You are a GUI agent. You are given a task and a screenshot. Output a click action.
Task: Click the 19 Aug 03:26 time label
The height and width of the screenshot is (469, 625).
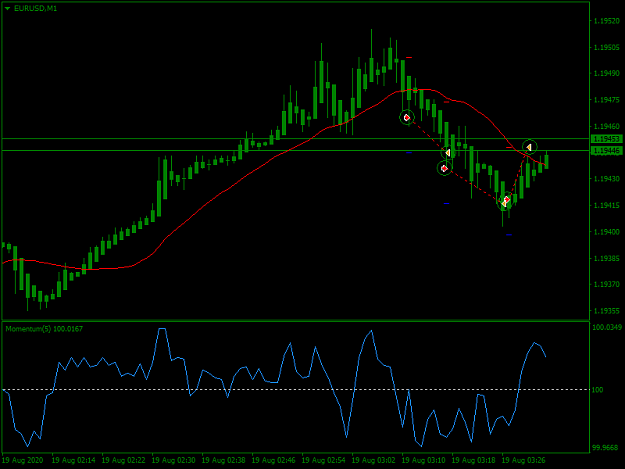pyautogui.click(x=523, y=460)
